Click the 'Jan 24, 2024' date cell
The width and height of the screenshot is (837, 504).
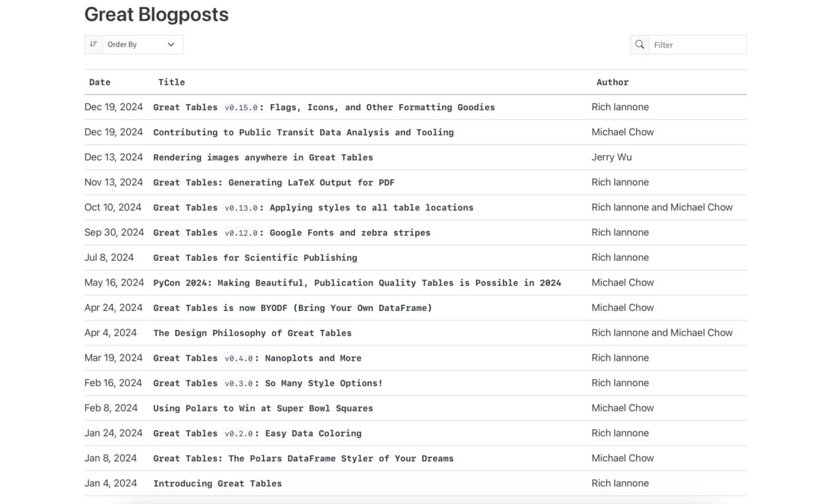coord(113,433)
